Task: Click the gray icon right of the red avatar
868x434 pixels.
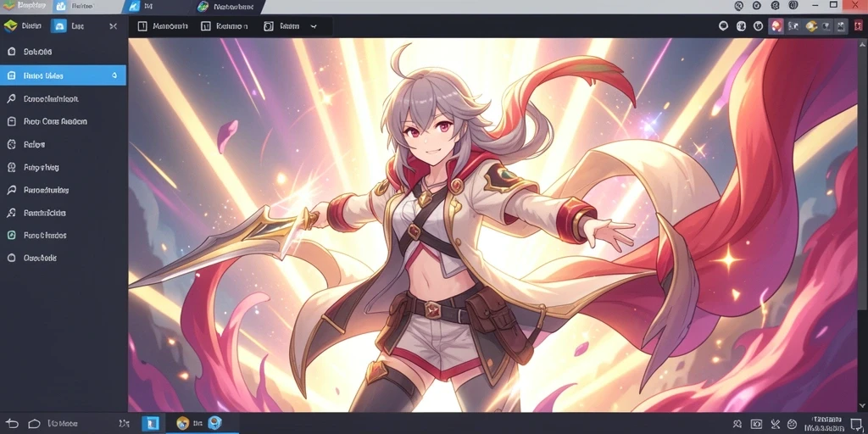Action: click(x=793, y=26)
